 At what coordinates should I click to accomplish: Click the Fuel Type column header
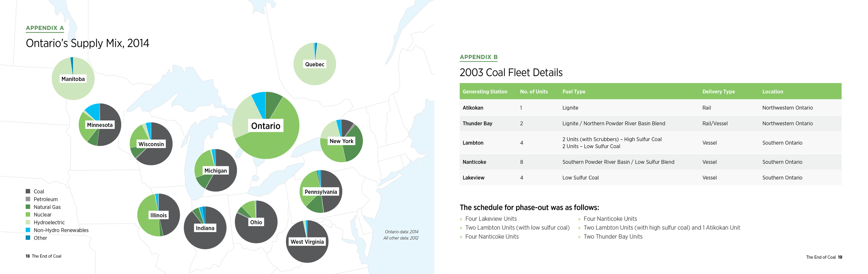coord(574,92)
